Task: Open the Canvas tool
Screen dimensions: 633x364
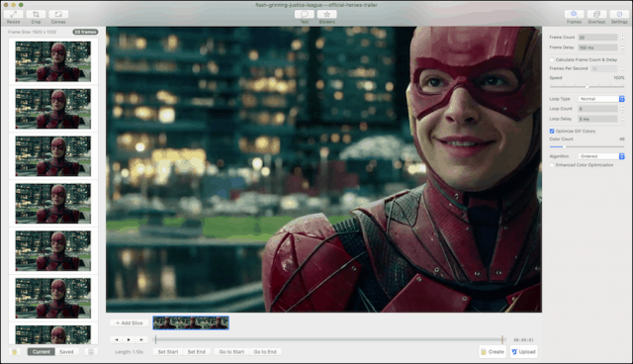Action: pyautogui.click(x=58, y=14)
